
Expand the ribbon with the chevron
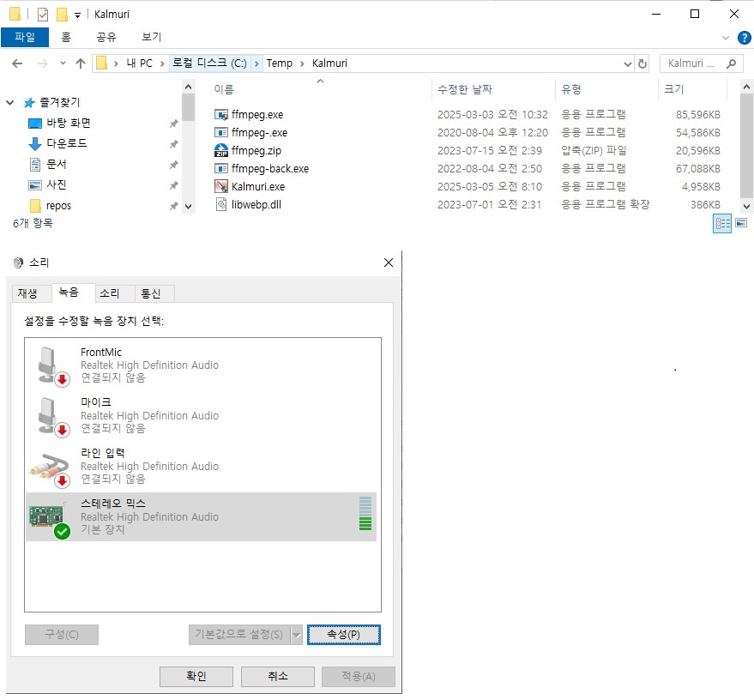[x=726, y=38]
